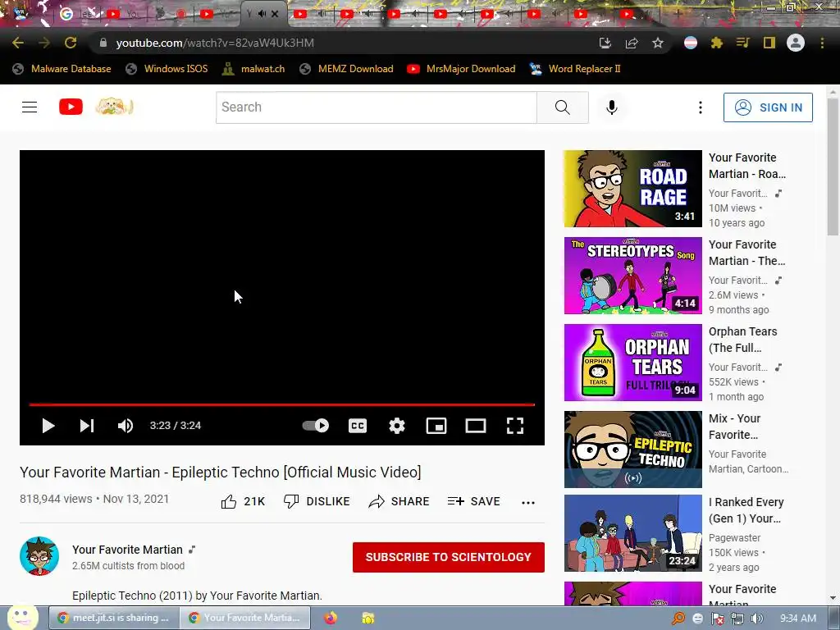840x630 pixels.
Task: Enter full screen mode
Action: (515, 426)
